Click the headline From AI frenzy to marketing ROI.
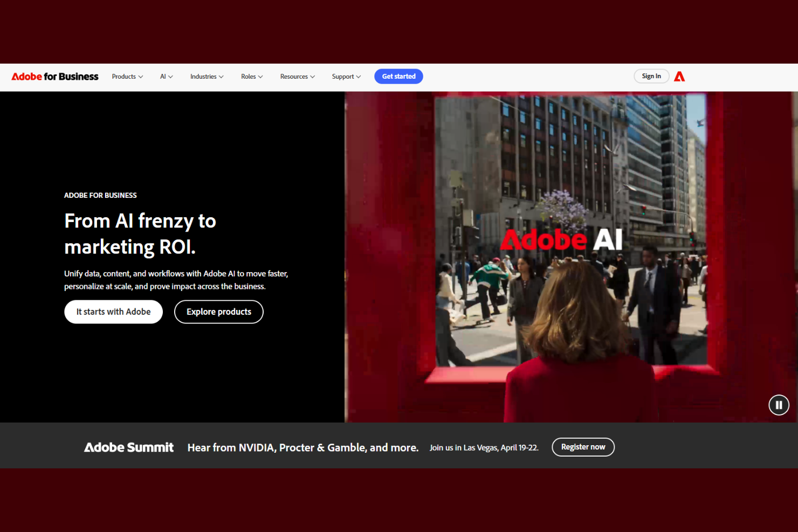This screenshot has height=532, width=798. 140,234
